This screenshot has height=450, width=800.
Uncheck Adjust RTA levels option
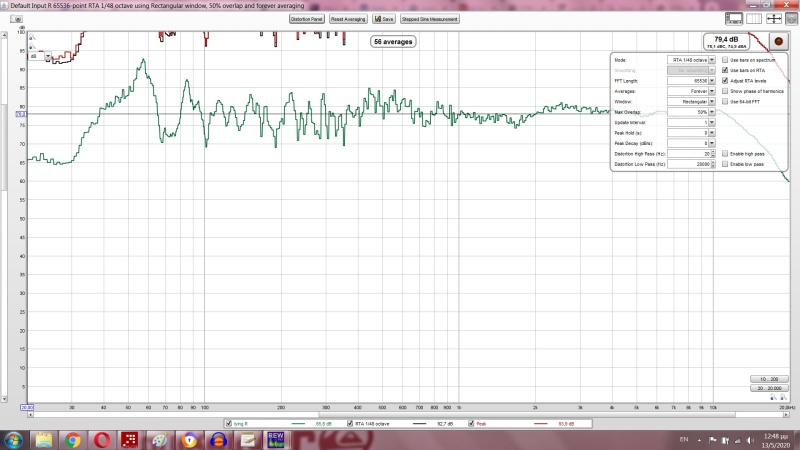[x=725, y=81]
